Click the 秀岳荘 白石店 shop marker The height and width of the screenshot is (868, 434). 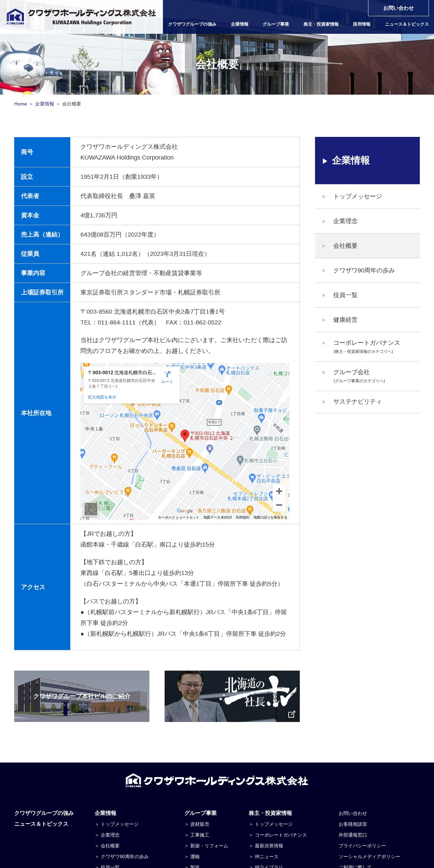205,468
